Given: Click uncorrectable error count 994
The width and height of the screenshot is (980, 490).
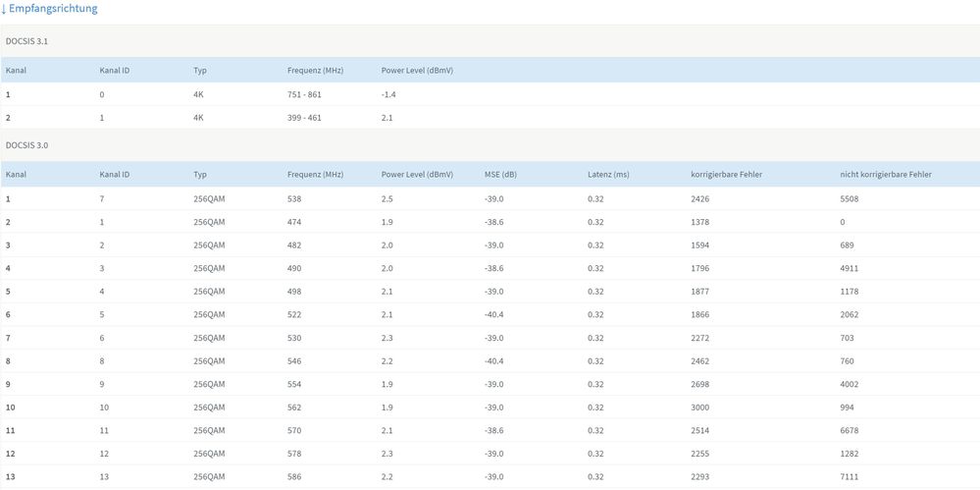Looking at the screenshot, I should [847, 408].
